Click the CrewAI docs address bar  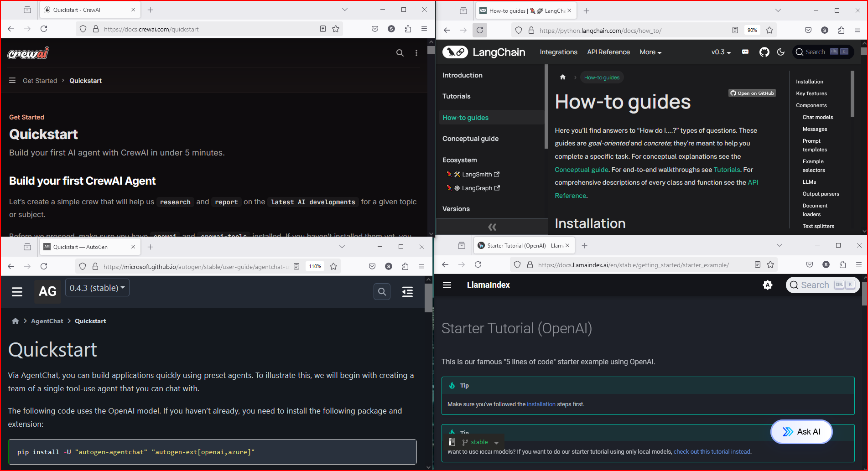(205, 29)
